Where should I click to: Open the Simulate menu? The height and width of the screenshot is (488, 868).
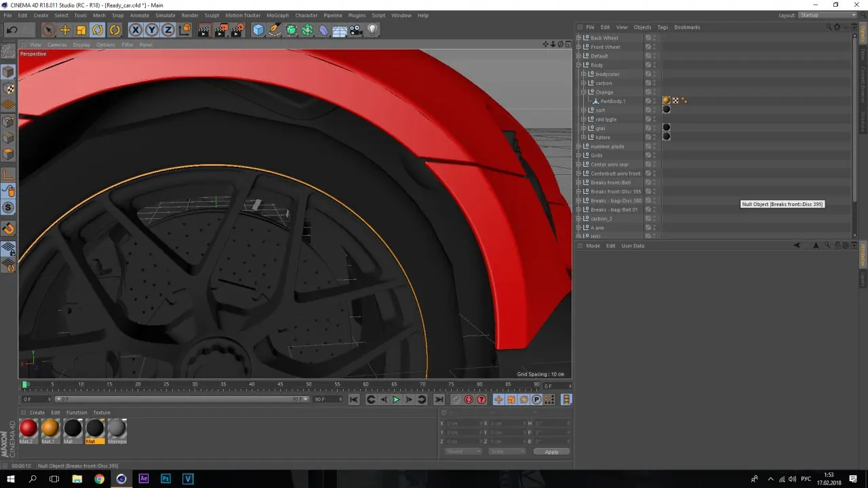click(165, 15)
